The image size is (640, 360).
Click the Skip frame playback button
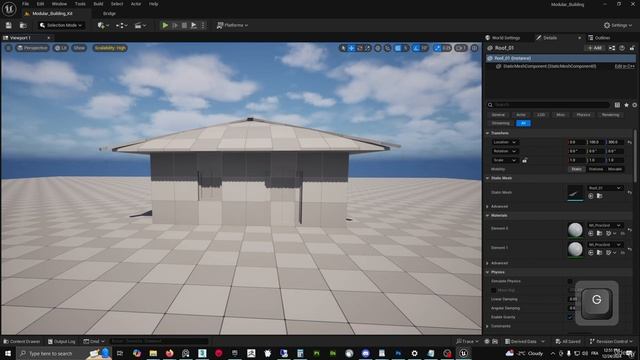175,25
